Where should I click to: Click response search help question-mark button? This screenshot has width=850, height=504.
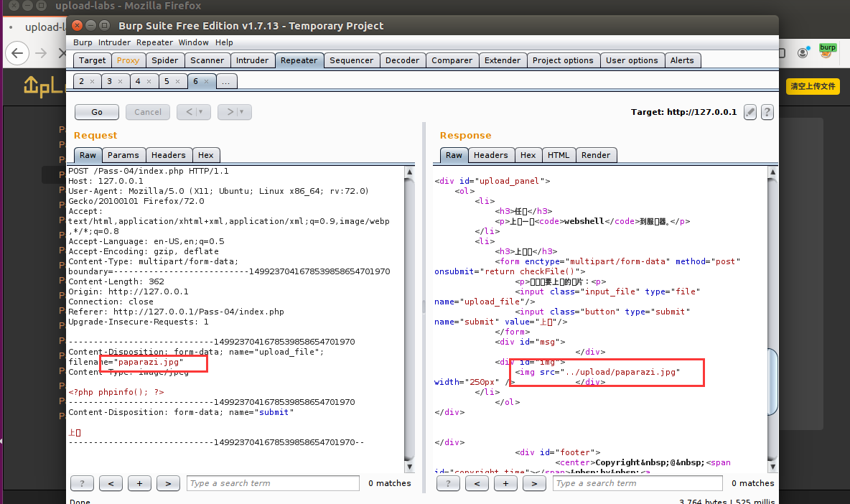click(x=448, y=483)
